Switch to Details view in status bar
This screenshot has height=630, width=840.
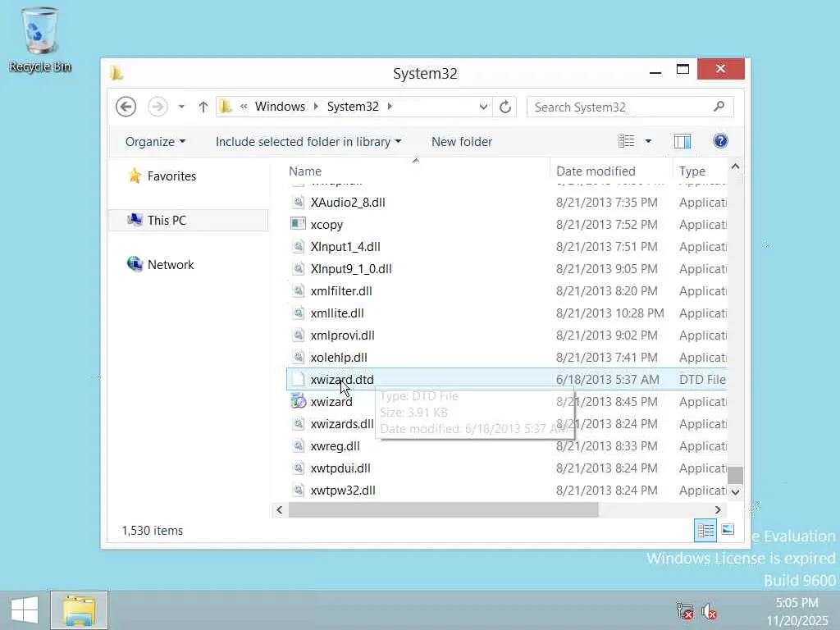pyautogui.click(x=705, y=531)
